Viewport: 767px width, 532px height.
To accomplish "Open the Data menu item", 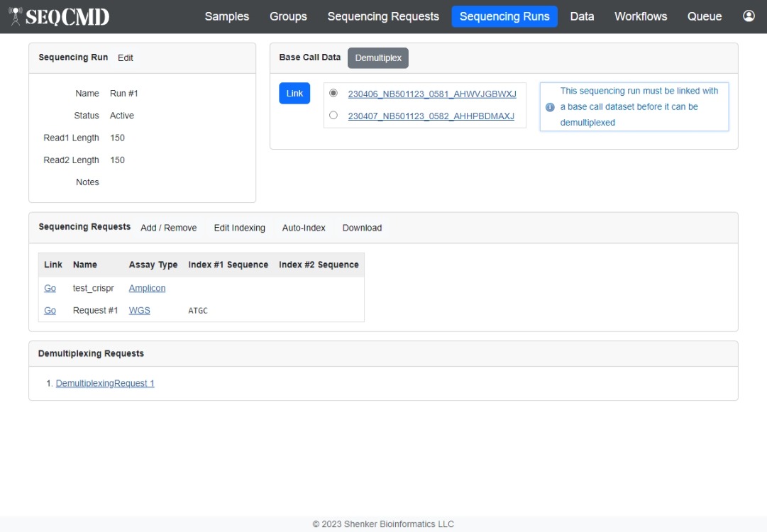I will [582, 16].
